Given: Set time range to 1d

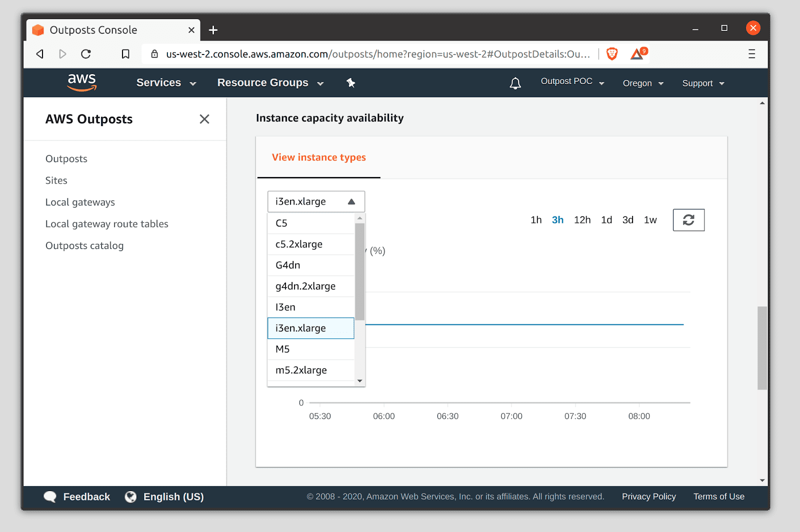Looking at the screenshot, I should pyautogui.click(x=606, y=220).
